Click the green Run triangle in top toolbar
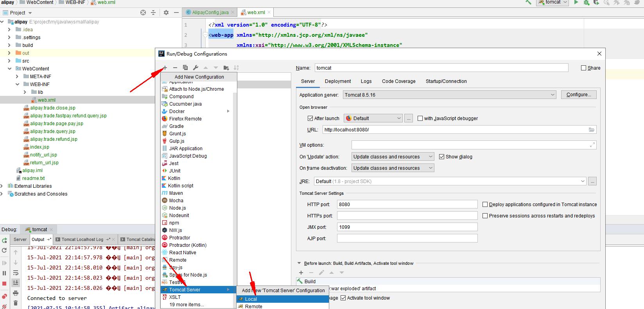This screenshot has width=644, height=309. pos(576,2)
